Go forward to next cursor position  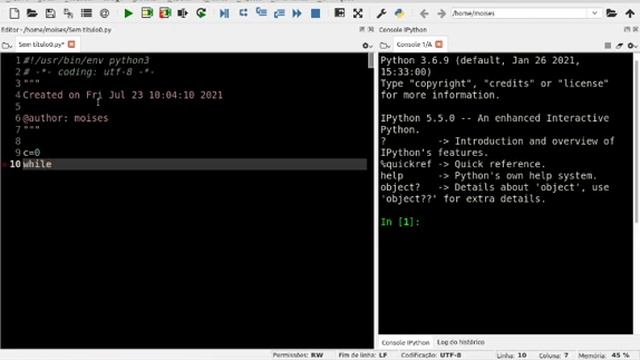click(x=441, y=14)
